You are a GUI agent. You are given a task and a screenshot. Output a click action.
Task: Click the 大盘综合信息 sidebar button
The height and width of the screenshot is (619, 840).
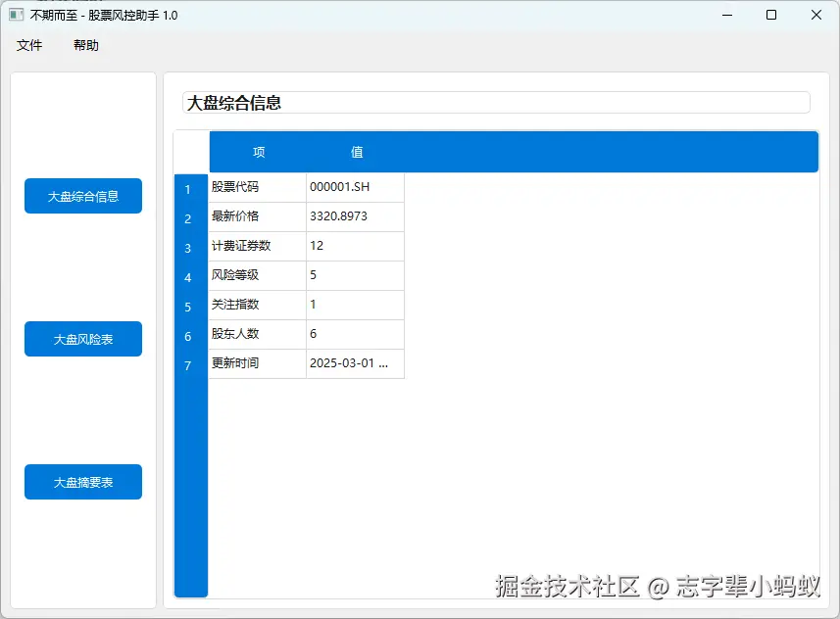pyautogui.click(x=83, y=196)
